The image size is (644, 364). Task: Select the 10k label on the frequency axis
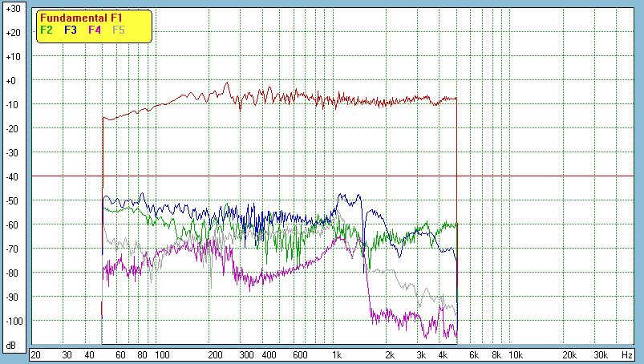coord(516,354)
